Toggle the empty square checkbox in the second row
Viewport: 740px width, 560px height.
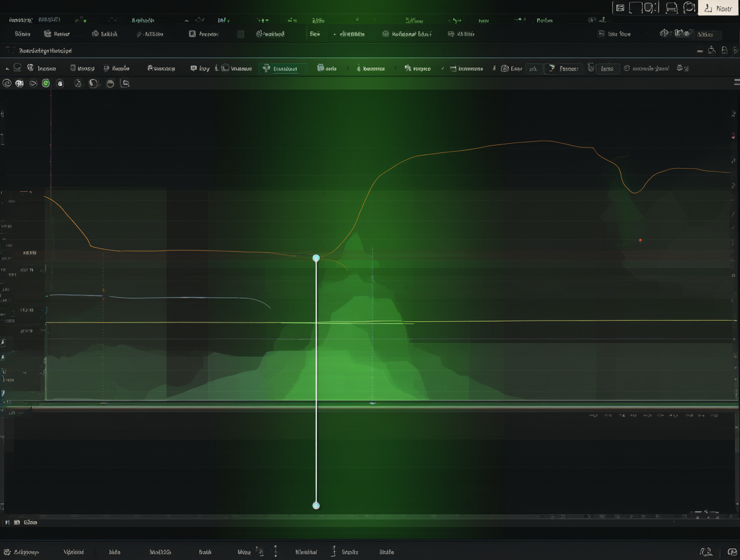coord(241,34)
